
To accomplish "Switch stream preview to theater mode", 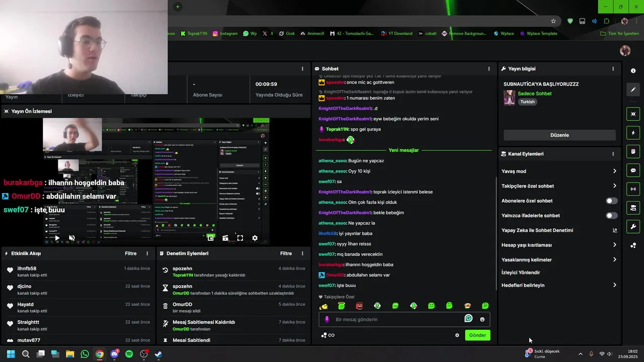I will click(x=225, y=238).
